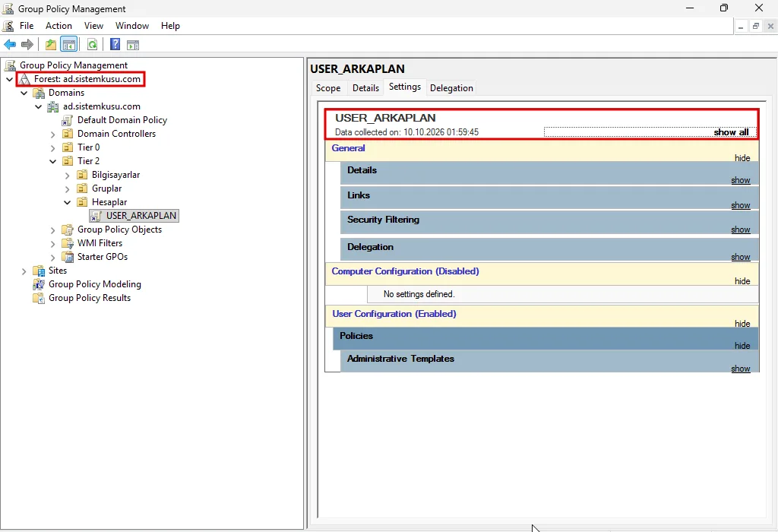This screenshot has width=778, height=532.
Task: Click the Tier 2 OU icon
Action: (x=68, y=161)
